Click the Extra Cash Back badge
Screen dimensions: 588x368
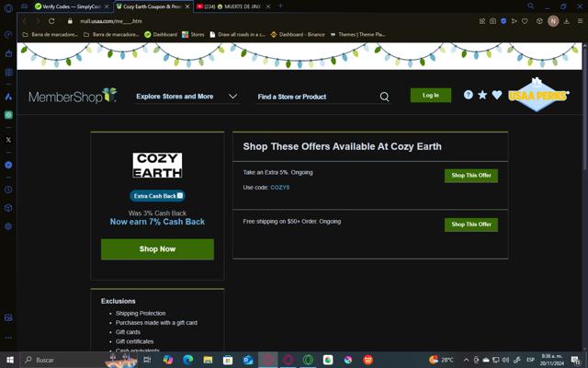coord(157,196)
